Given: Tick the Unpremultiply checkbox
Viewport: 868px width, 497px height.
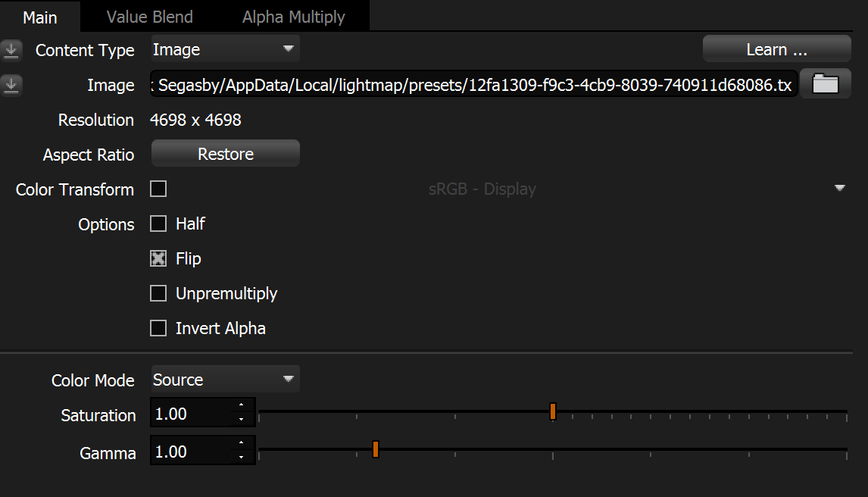Looking at the screenshot, I should click(x=158, y=293).
